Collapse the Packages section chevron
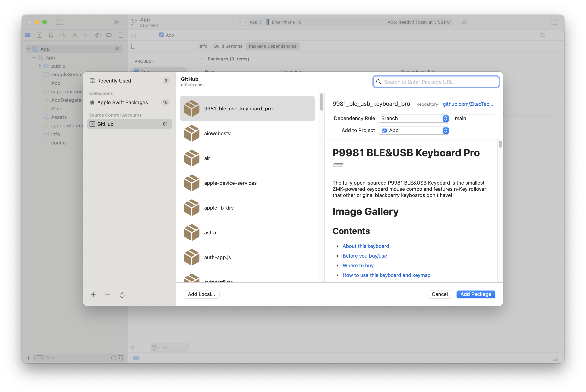 [x=202, y=59]
